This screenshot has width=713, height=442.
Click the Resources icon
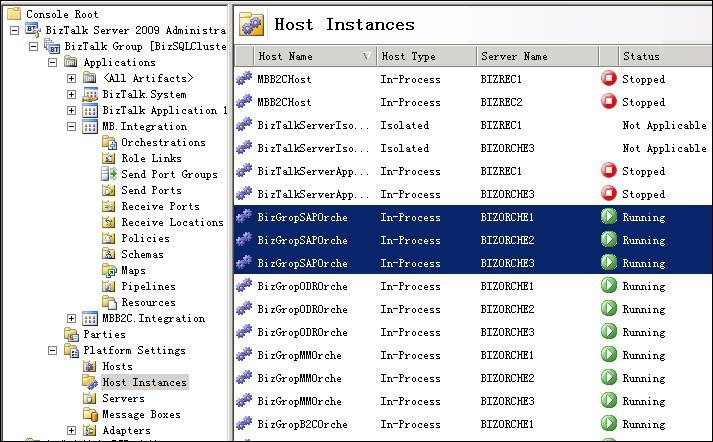pyautogui.click(x=109, y=302)
